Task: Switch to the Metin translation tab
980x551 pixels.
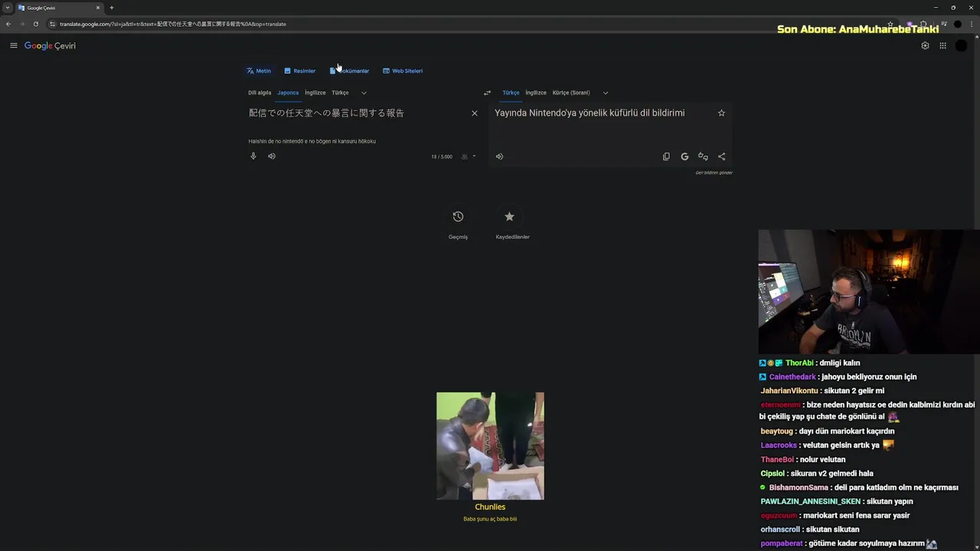Action: (259, 70)
